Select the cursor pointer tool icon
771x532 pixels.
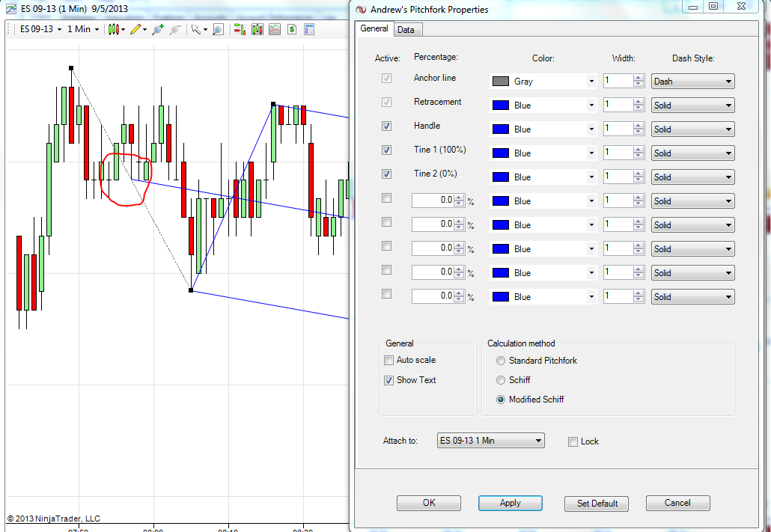click(x=195, y=29)
